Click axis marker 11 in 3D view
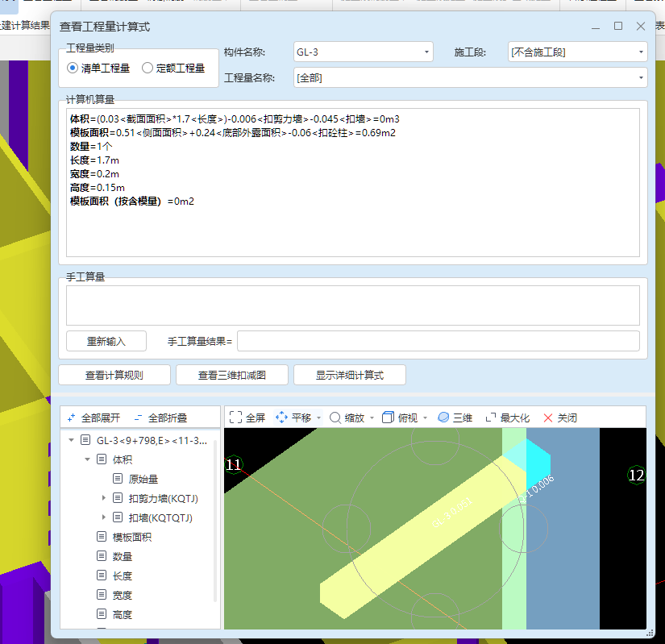Screen dimensions: 665x644 tap(234, 465)
